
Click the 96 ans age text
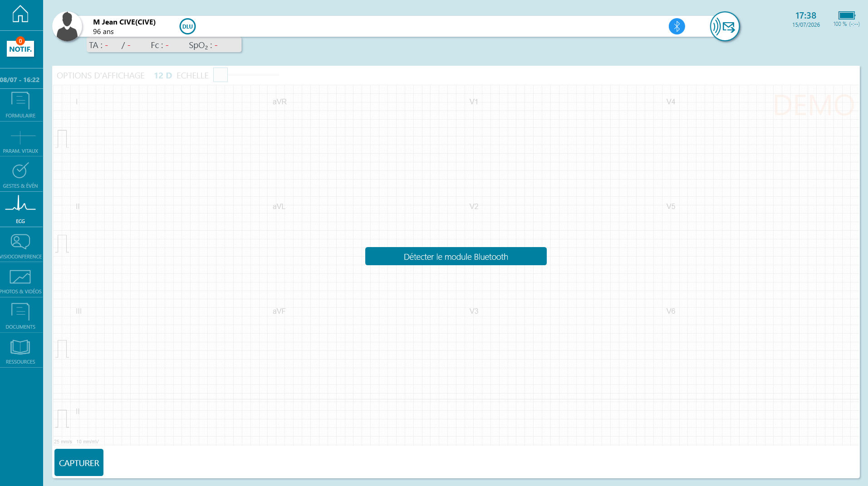click(x=103, y=32)
